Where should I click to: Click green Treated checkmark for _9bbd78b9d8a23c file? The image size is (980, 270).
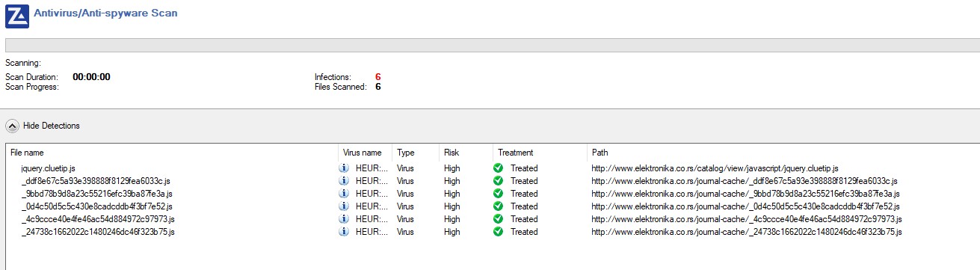(x=499, y=194)
